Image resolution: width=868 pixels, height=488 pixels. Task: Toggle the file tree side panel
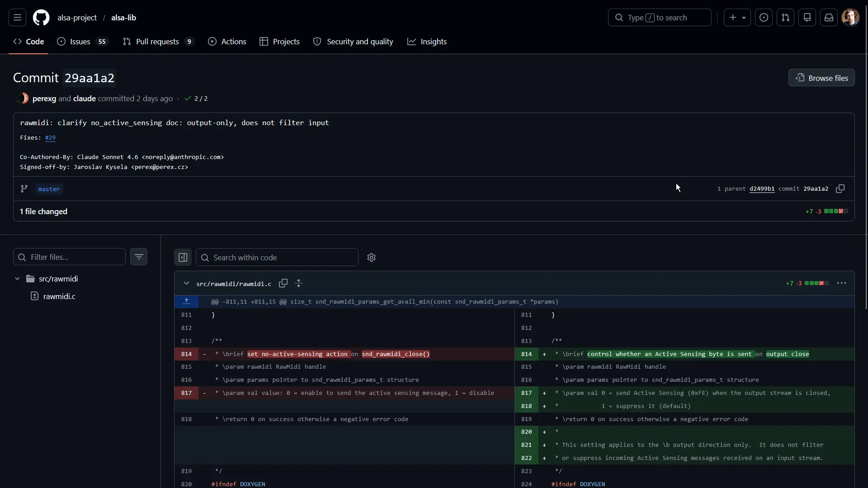point(183,258)
